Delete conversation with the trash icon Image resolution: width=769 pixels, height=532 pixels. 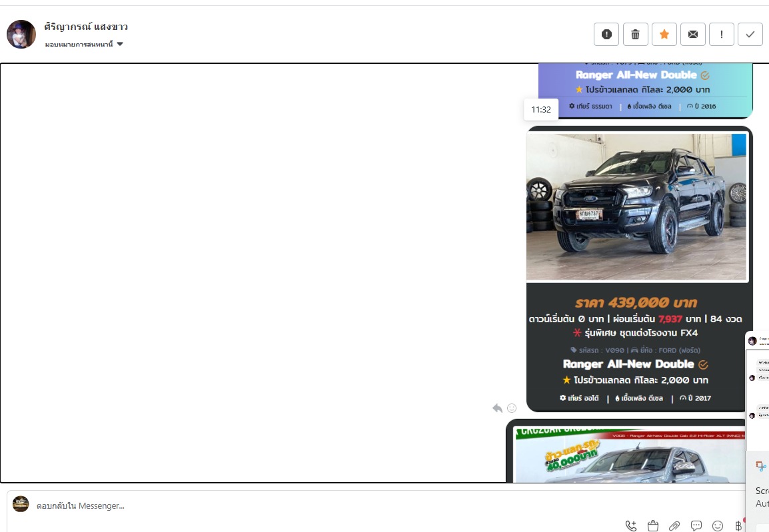[x=635, y=35]
